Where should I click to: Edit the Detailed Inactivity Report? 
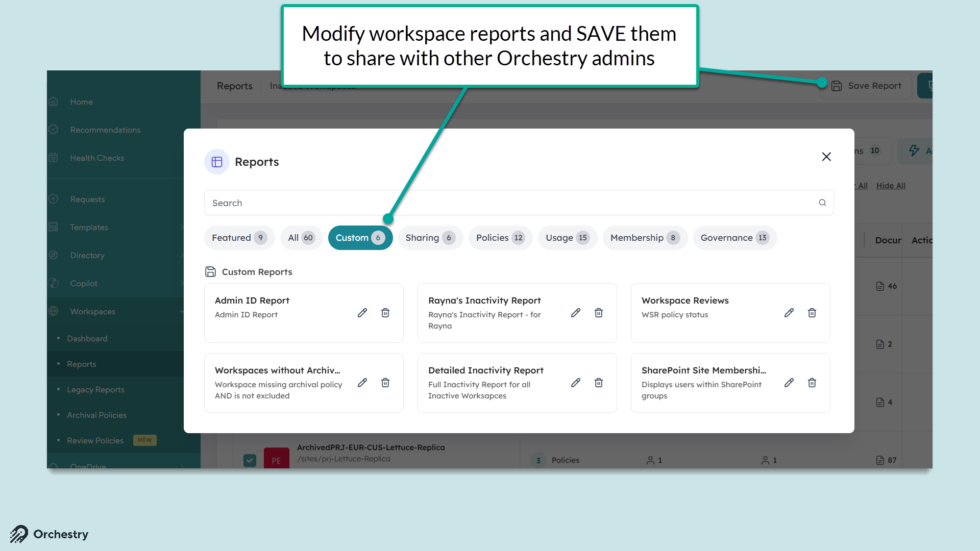point(576,383)
